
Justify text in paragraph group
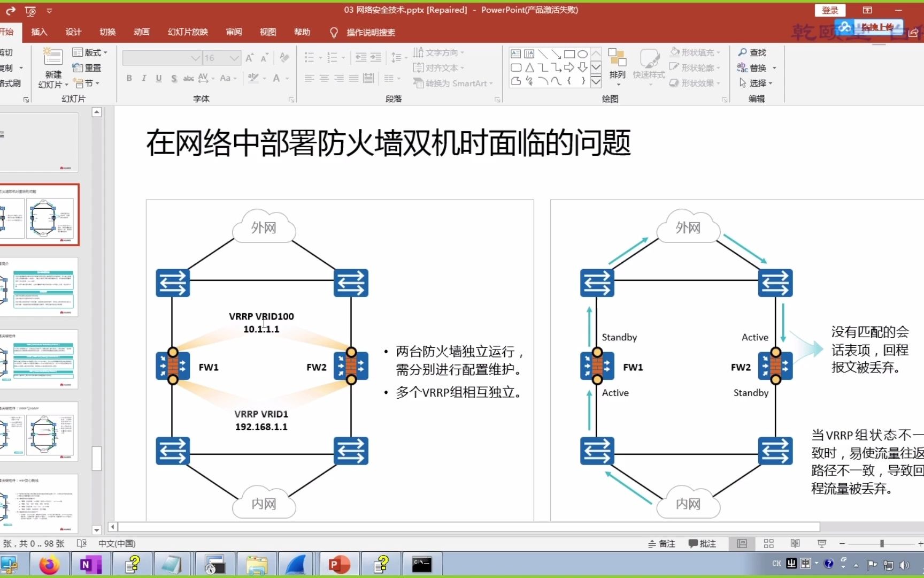click(353, 79)
